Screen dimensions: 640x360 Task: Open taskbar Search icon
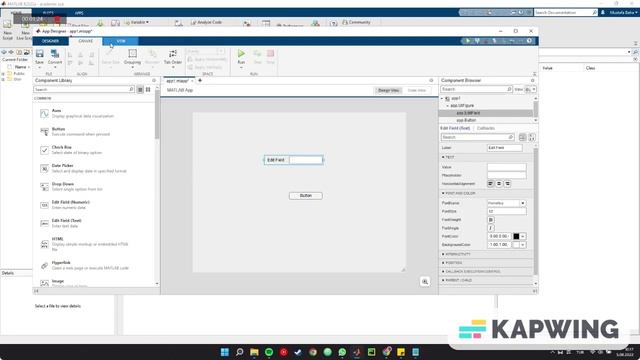(240, 352)
